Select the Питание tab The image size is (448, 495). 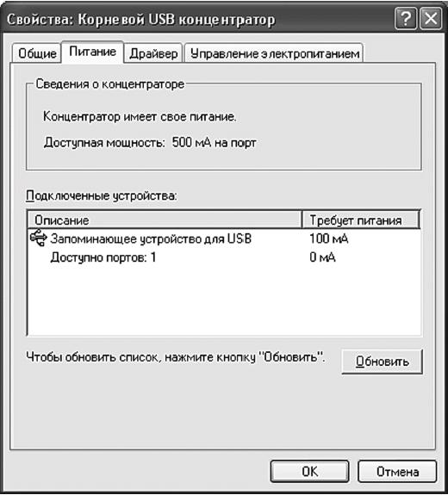click(92, 53)
